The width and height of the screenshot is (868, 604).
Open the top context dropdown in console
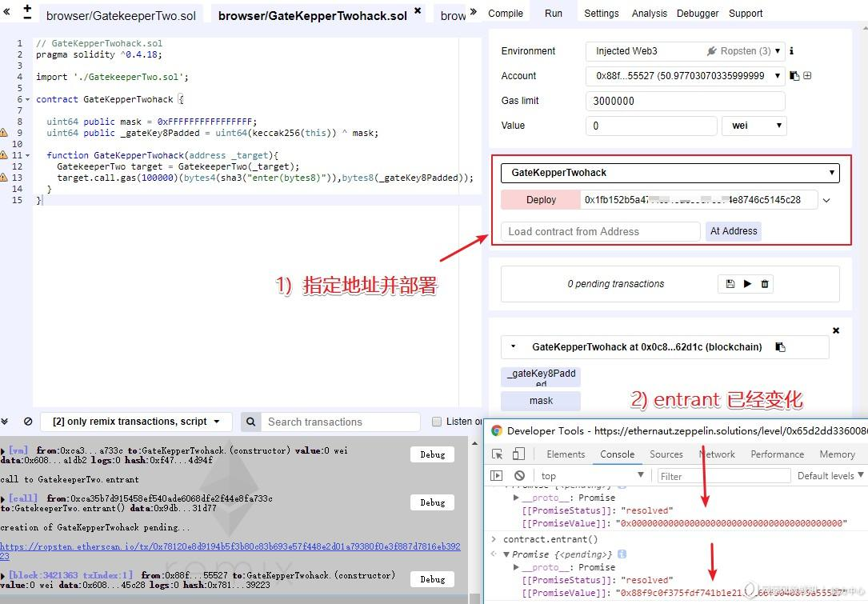tap(592, 475)
